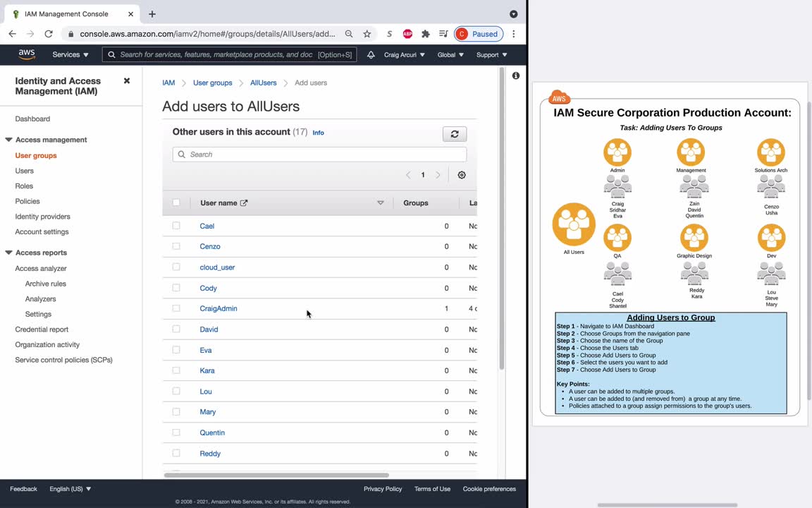Select the checkbox for Kara
The image size is (812, 508).
coord(176,370)
